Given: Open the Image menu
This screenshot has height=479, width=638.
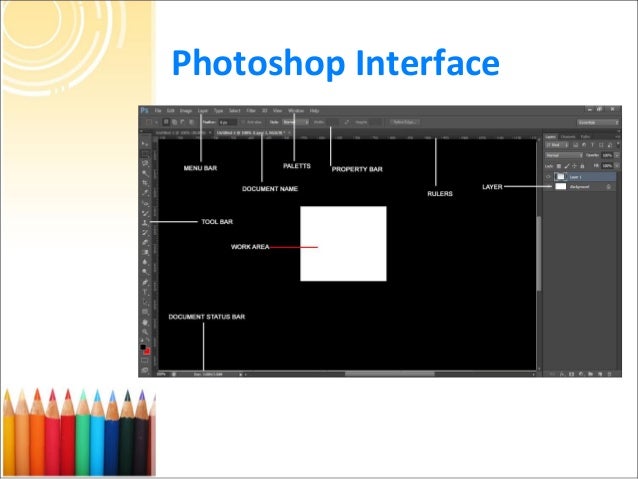Looking at the screenshot, I should click(186, 111).
